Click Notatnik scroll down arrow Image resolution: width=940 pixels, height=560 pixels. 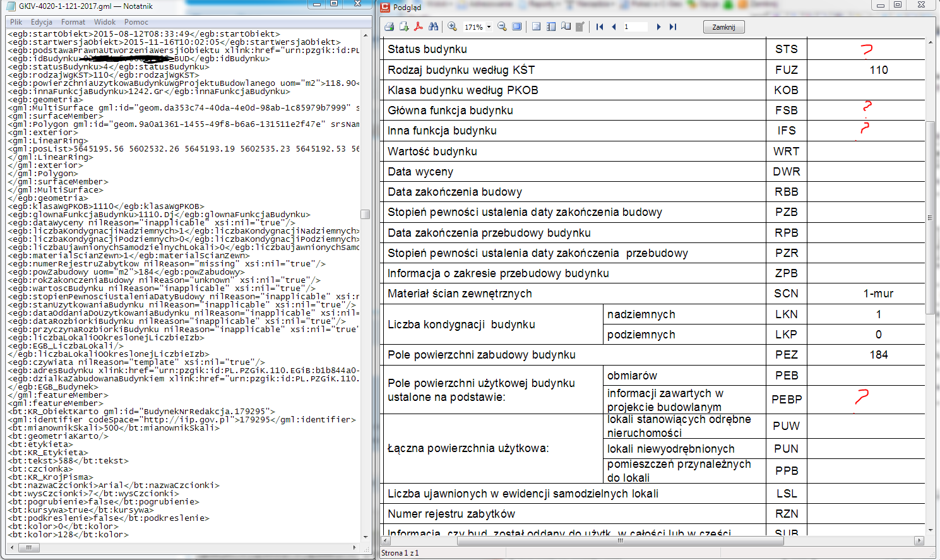[x=365, y=538]
